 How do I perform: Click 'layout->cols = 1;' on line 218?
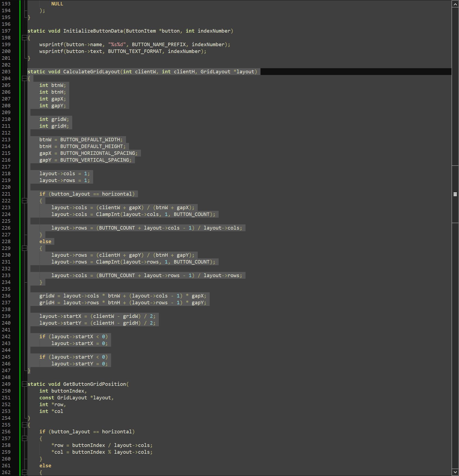[65, 174]
